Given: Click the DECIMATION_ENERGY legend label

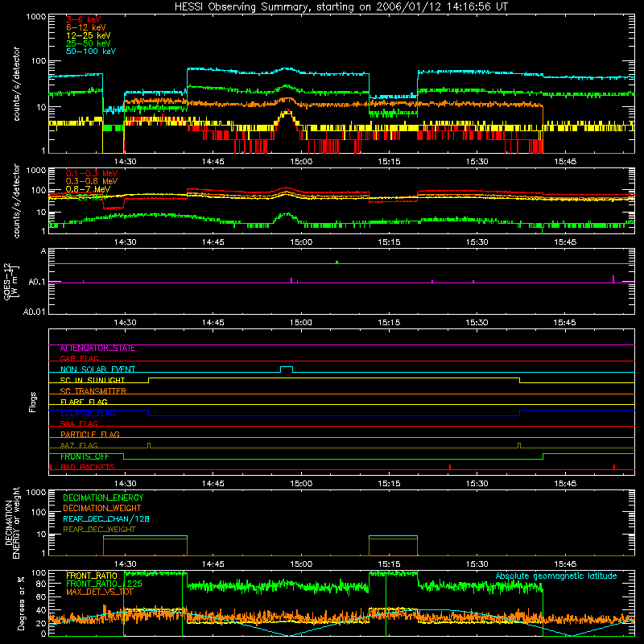Looking at the screenshot, I should (x=103, y=497).
